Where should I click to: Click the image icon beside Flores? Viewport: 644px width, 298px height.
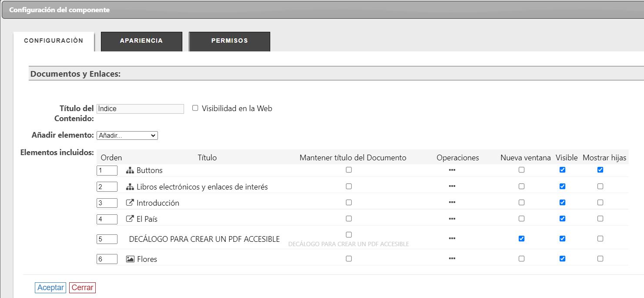pyautogui.click(x=130, y=259)
